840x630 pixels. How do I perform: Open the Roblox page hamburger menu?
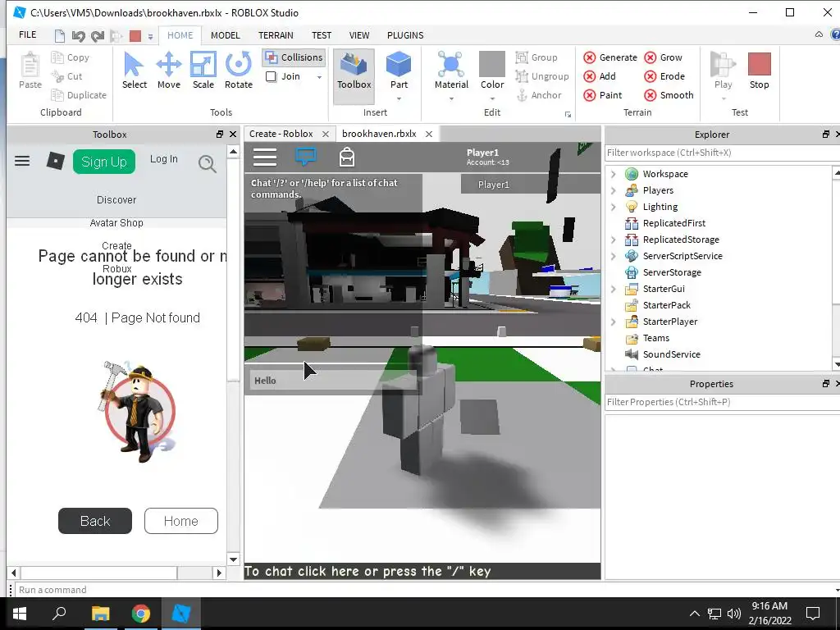[22, 161]
